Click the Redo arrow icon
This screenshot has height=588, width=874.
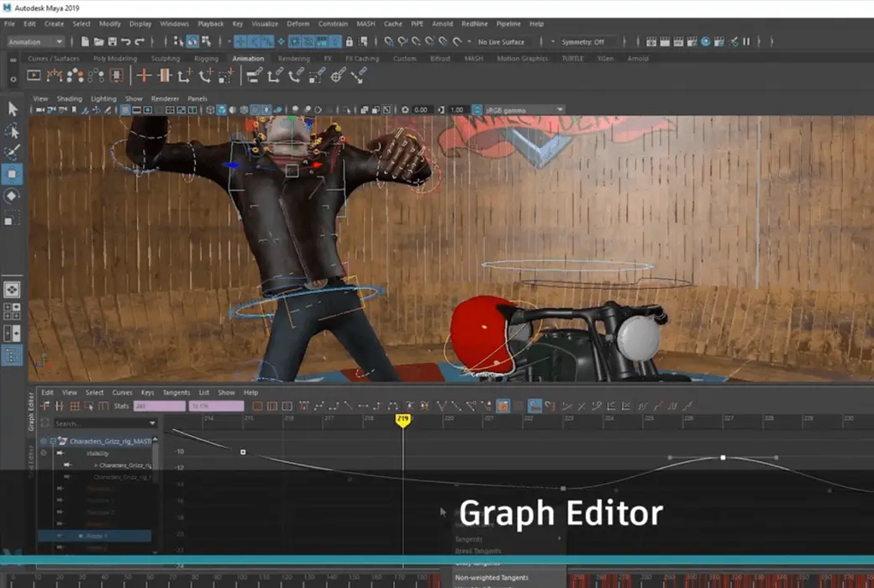click(140, 41)
